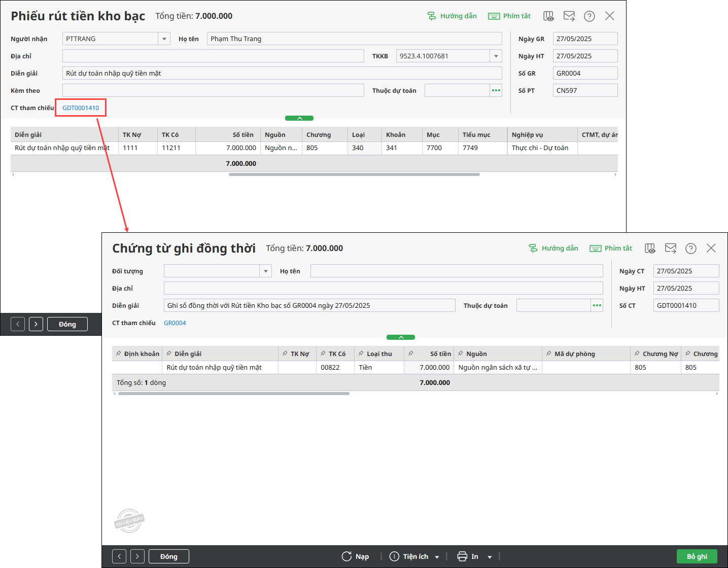Click template view icon in Chứng từ ghi đồng thời

click(x=650, y=248)
